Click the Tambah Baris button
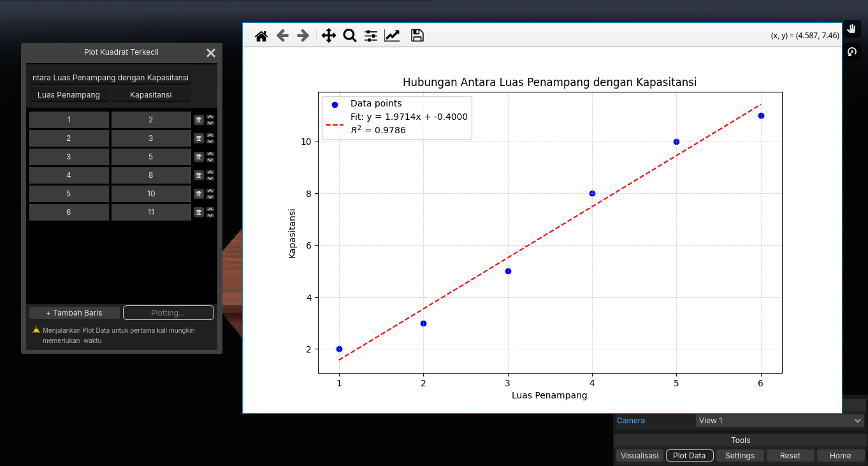This screenshot has height=466, width=868. (x=74, y=313)
